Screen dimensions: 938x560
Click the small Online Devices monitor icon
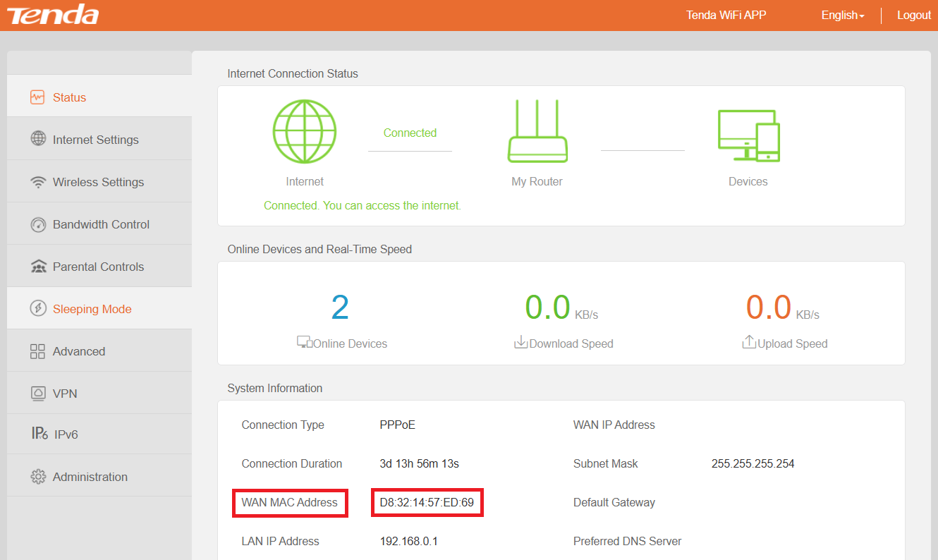[x=304, y=342]
